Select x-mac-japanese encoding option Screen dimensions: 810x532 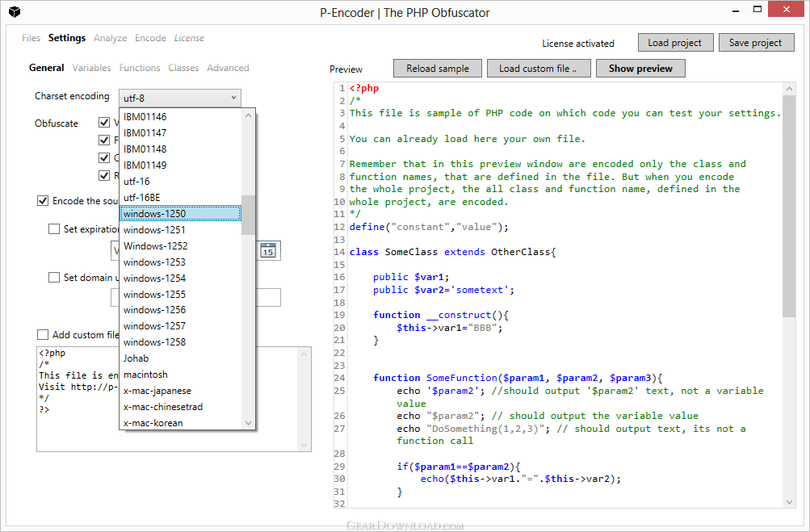point(180,391)
